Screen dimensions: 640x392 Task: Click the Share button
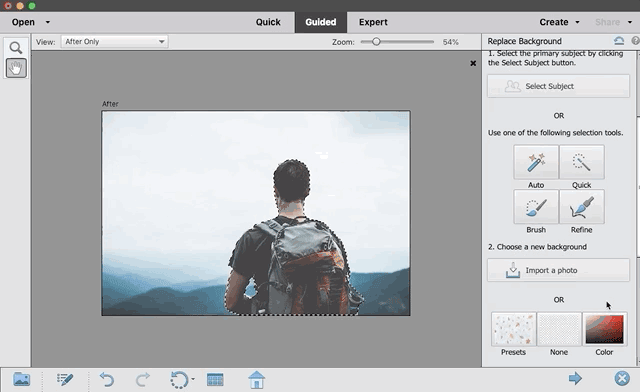[607, 22]
